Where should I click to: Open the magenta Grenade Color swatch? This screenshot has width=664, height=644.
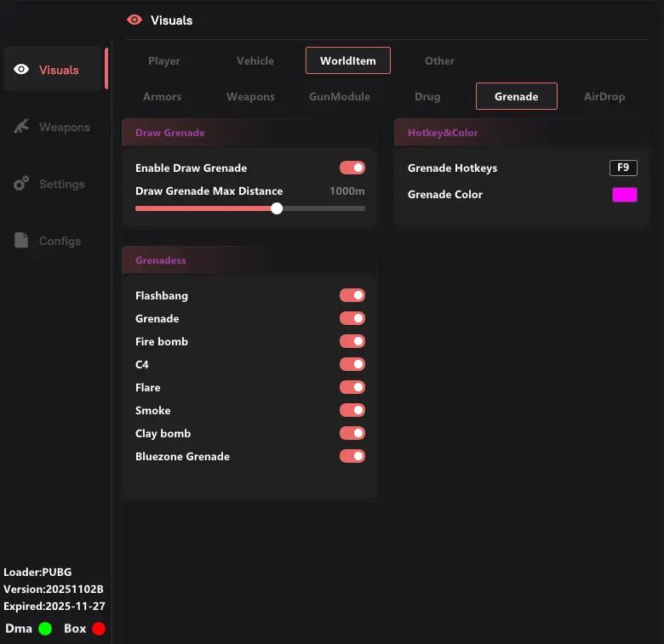(x=624, y=195)
